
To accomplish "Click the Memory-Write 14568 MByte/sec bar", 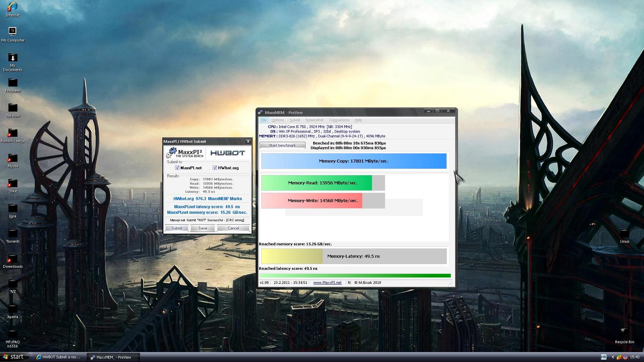I will coord(323,201).
